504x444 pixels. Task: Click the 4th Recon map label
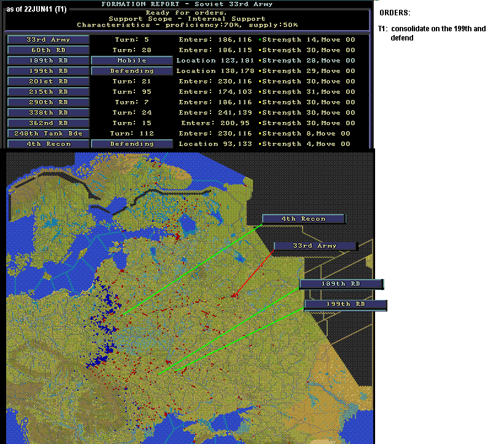pyautogui.click(x=304, y=219)
